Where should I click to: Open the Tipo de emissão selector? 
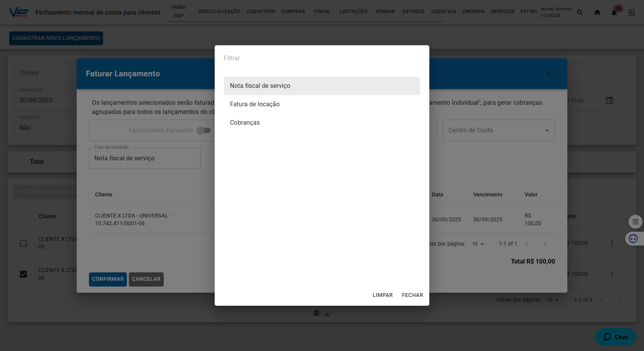pyautogui.click(x=145, y=158)
